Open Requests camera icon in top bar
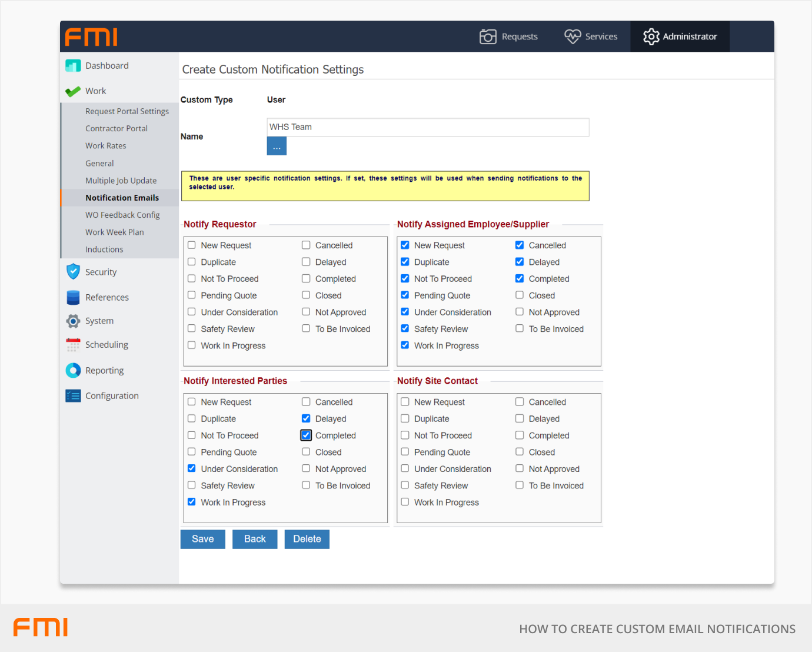 (x=488, y=36)
